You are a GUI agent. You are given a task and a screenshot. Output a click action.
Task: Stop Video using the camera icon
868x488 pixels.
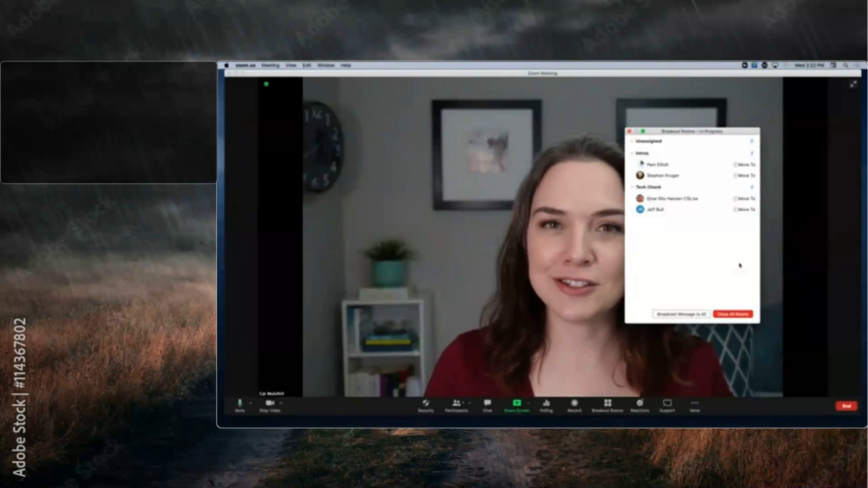pyautogui.click(x=270, y=405)
